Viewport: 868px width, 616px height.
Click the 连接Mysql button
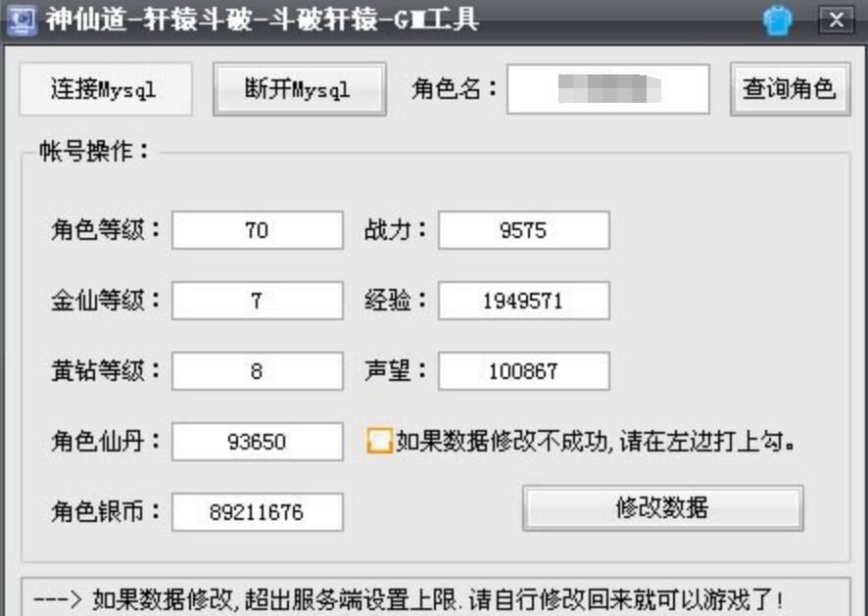[104, 88]
